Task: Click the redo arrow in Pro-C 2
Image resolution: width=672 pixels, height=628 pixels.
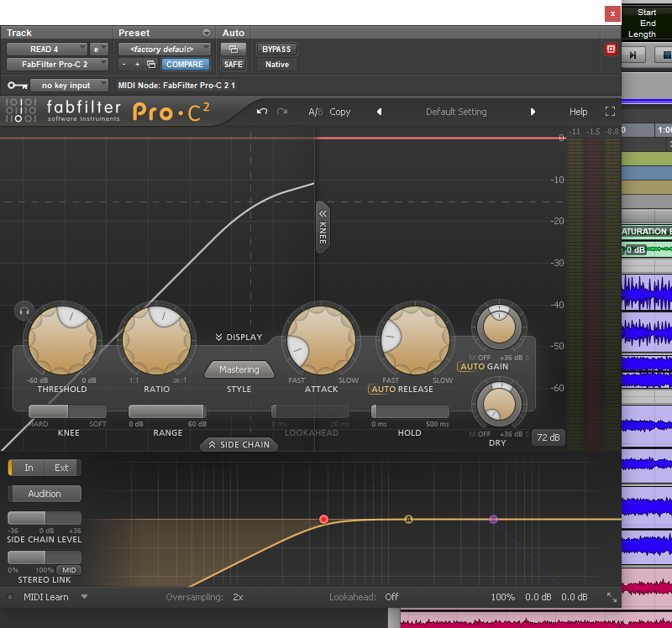Action: [282, 112]
